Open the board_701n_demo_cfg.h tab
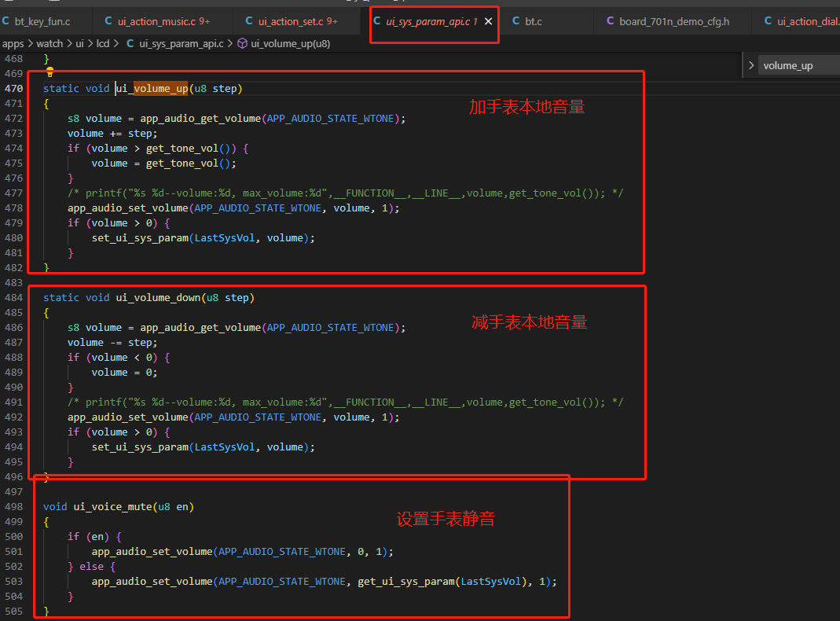Screen dimensions: 840x621 click(667, 21)
